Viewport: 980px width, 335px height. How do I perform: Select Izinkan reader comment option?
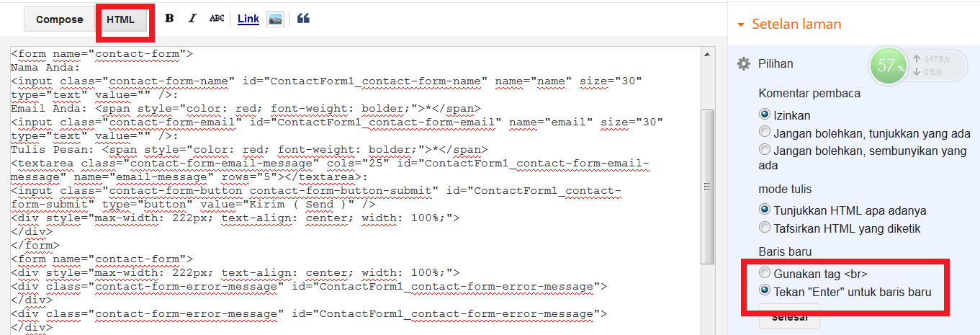[x=765, y=115]
